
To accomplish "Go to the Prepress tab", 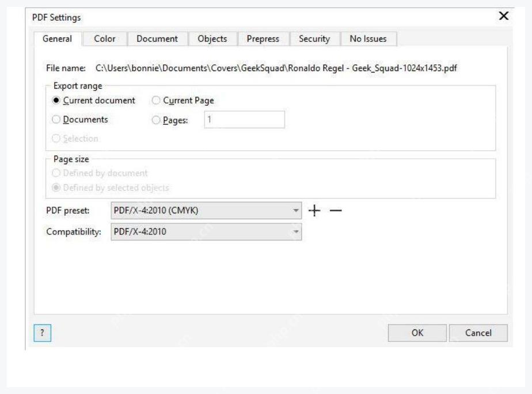I will (x=263, y=39).
